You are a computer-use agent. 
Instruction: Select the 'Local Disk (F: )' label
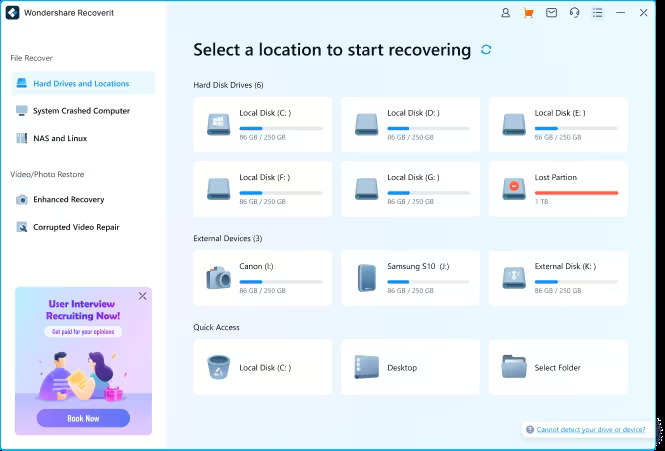265,177
